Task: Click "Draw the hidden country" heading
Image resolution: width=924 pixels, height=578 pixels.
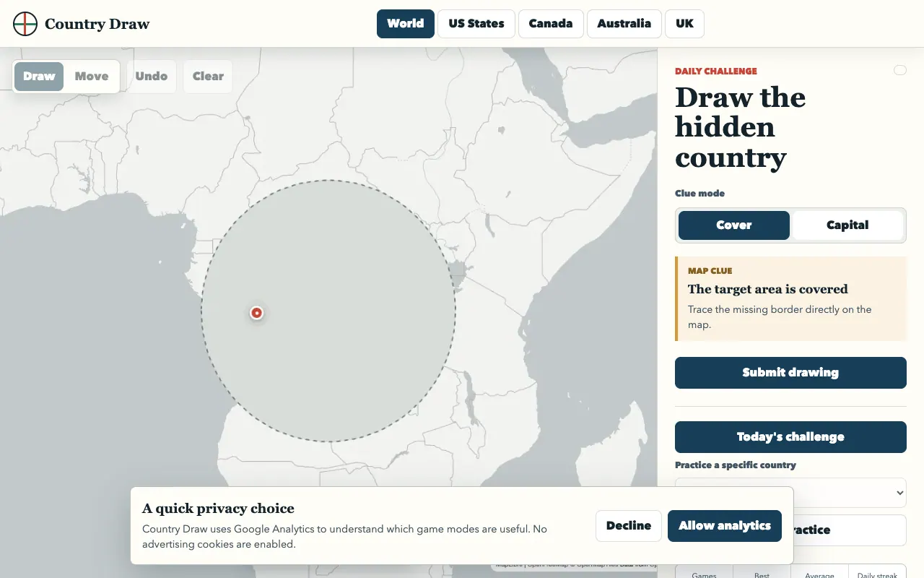Action: [741, 127]
